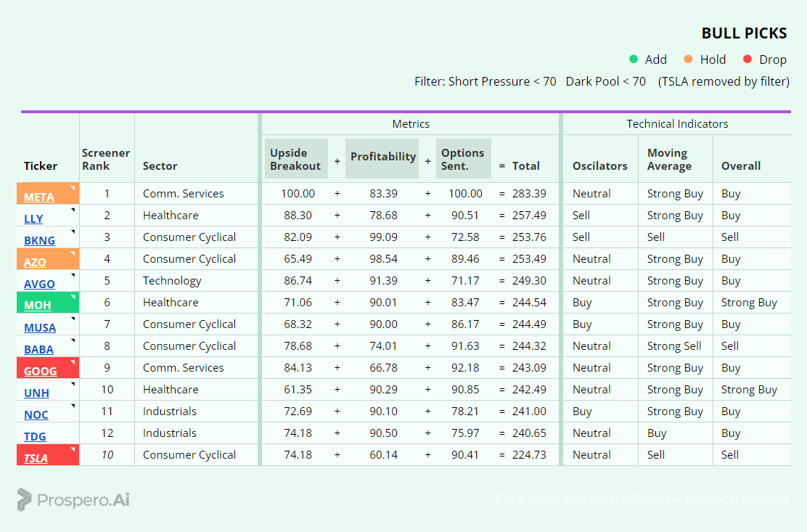
Task: Open the META ticker link
Action: pyautogui.click(x=39, y=197)
